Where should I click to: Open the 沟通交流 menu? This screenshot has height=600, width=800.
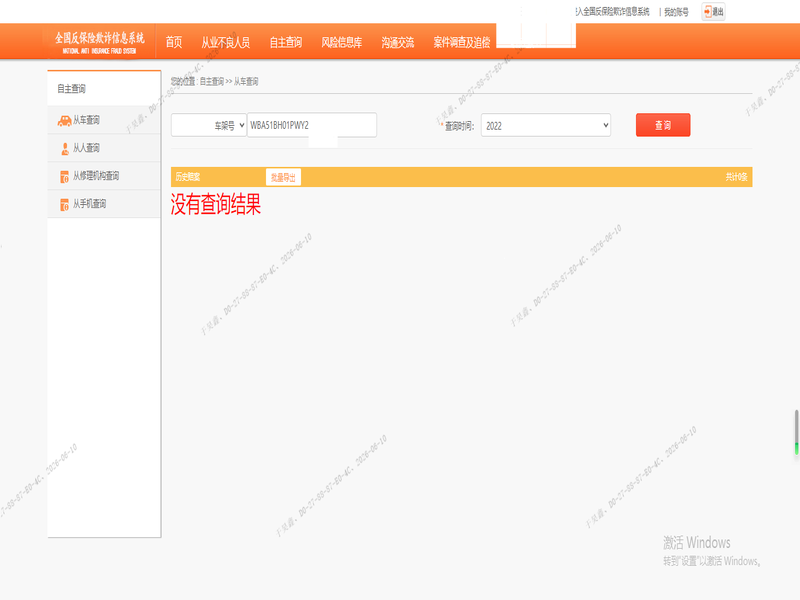(397, 42)
